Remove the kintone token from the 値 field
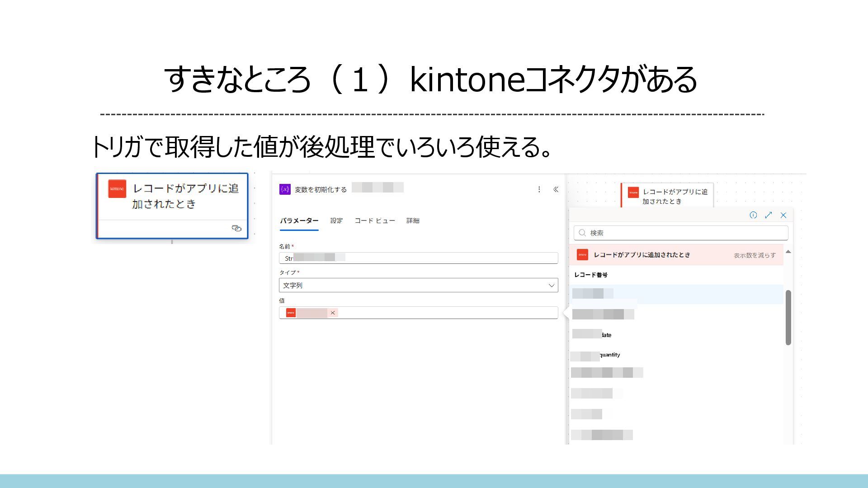The height and width of the screenshot is (488, 868). click(333, 313)
